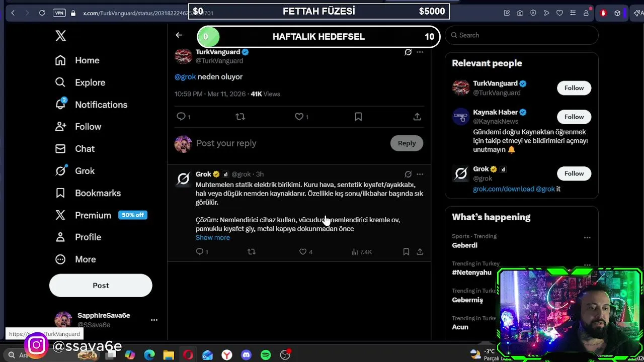Open the Gebermiş trending topic

pyautogui.click(x=467, y=300)
